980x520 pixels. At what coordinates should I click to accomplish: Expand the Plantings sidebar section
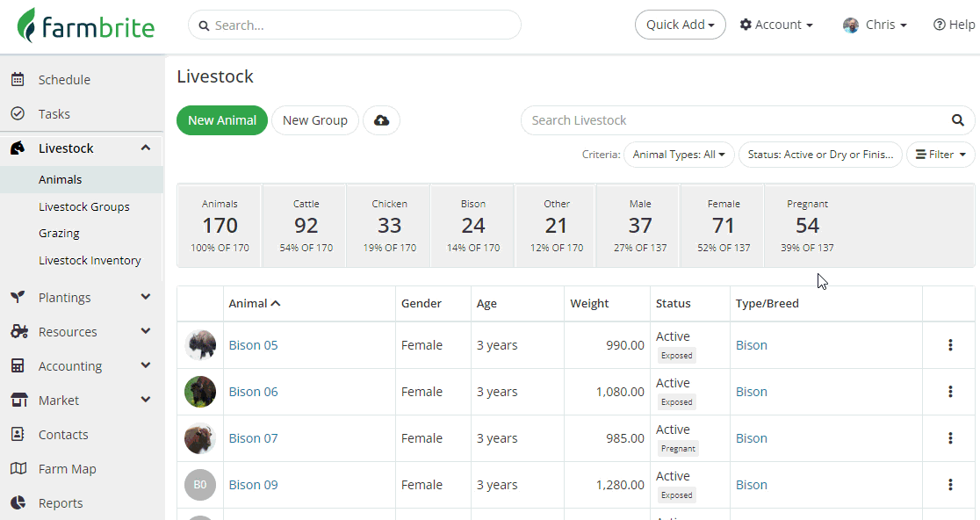[x=146, y=297]
